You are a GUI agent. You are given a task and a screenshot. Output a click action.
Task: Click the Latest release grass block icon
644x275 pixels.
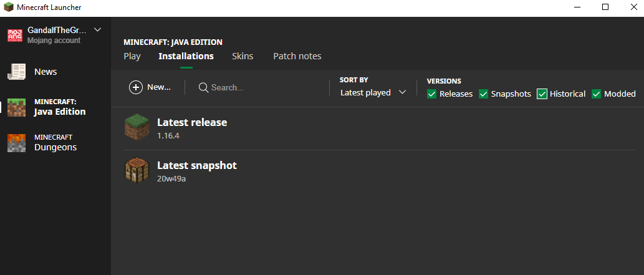click(138, 128)
